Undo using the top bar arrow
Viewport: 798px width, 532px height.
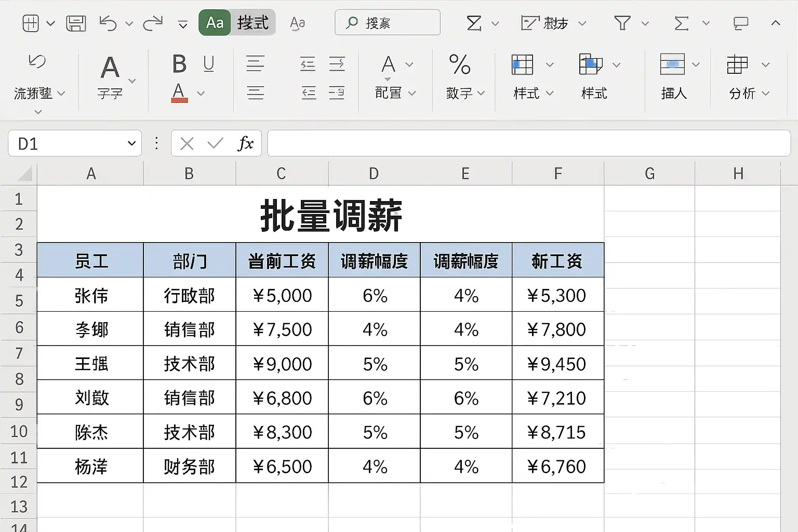tap(108, 23)
